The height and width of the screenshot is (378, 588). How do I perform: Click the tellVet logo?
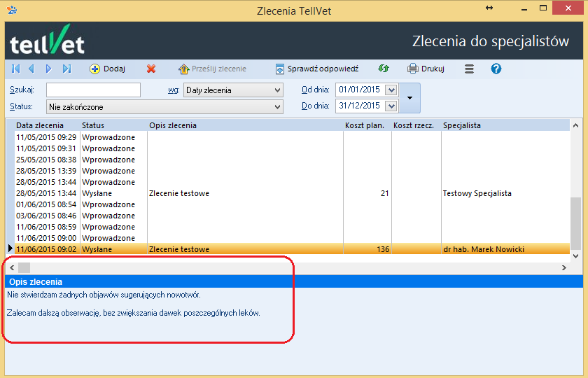[48, 40]
